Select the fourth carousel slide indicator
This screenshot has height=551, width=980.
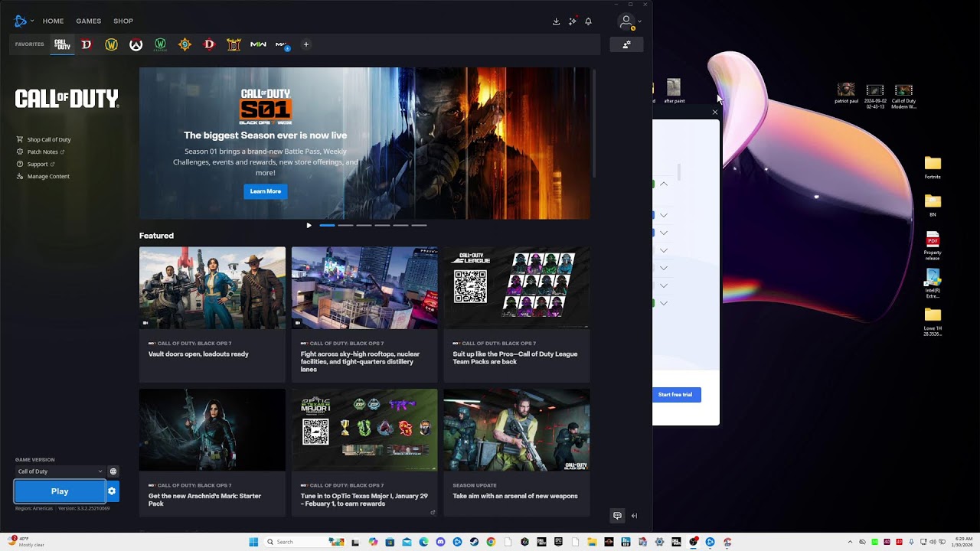click(x=382, y=225)
